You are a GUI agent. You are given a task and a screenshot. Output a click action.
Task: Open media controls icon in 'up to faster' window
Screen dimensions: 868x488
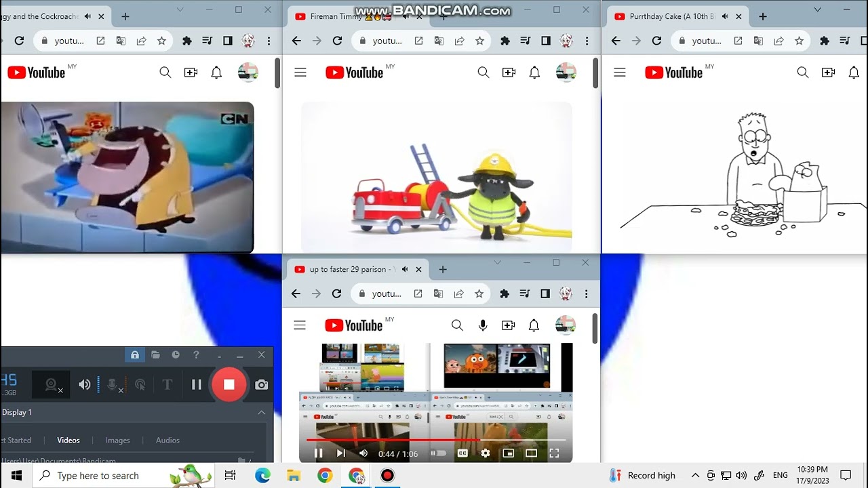coord(525,293)
